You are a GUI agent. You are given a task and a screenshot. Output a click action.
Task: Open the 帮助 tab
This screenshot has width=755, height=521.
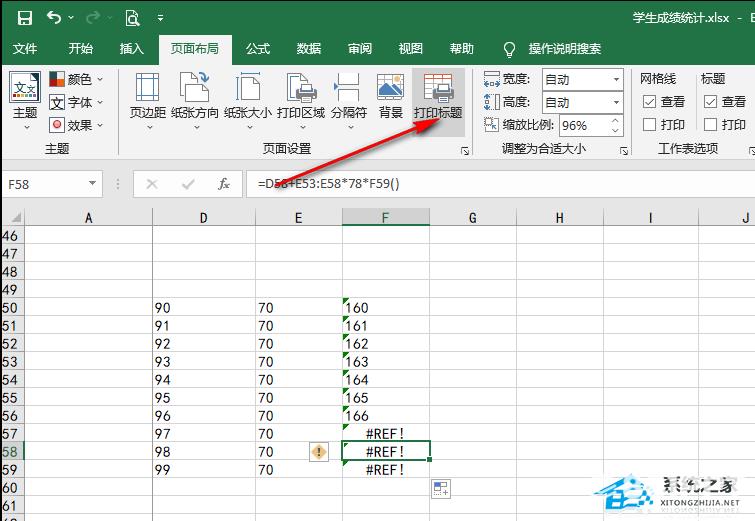tap(461, 49)
